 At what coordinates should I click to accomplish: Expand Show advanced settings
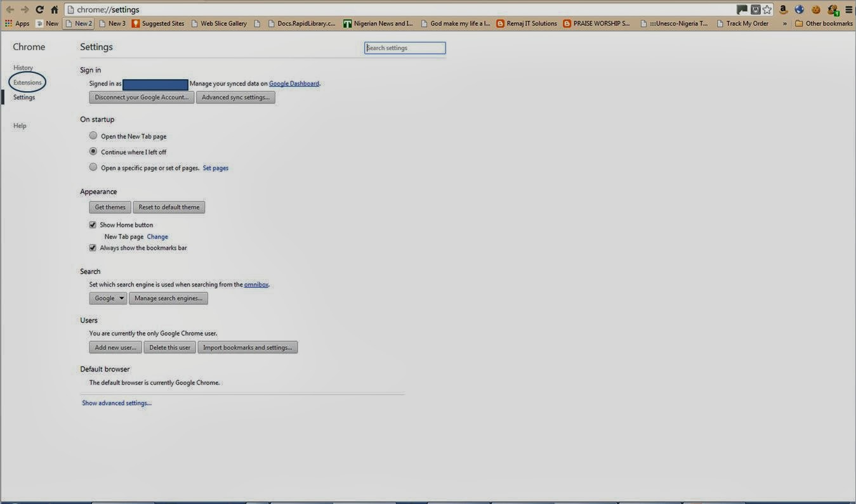tap(117, 403)
